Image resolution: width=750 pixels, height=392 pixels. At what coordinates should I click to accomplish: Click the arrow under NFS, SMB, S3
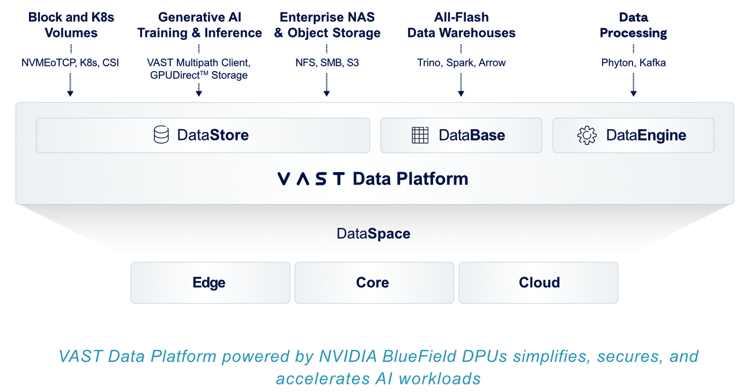327,85
